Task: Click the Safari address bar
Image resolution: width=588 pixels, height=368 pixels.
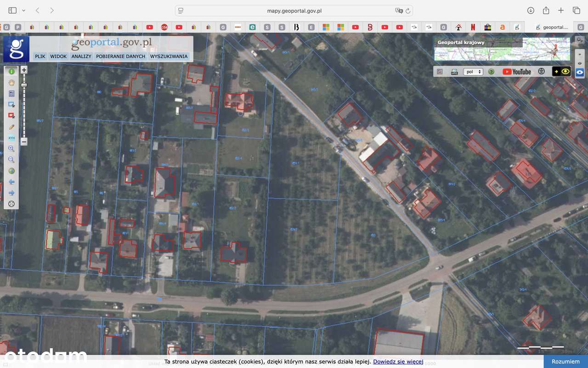Action: pyautogui.click(x=294, y=11)
